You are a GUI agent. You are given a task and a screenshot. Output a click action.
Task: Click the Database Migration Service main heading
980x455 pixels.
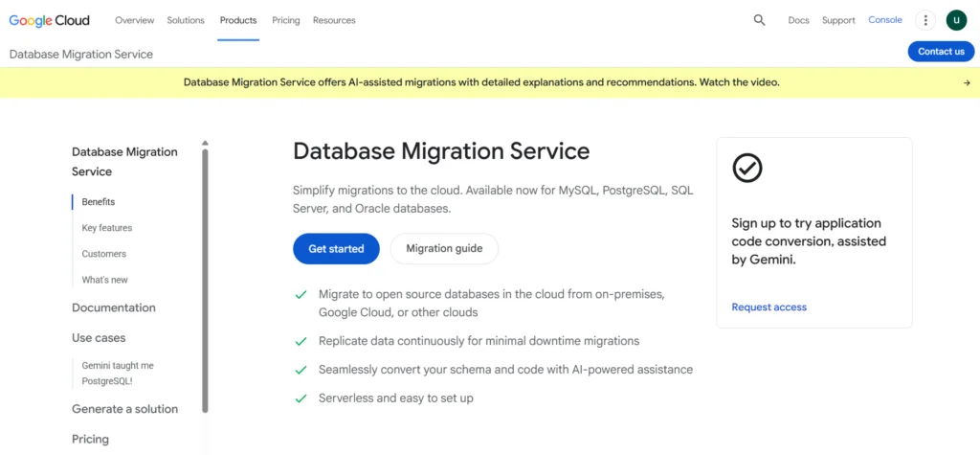tap(441, 151)
